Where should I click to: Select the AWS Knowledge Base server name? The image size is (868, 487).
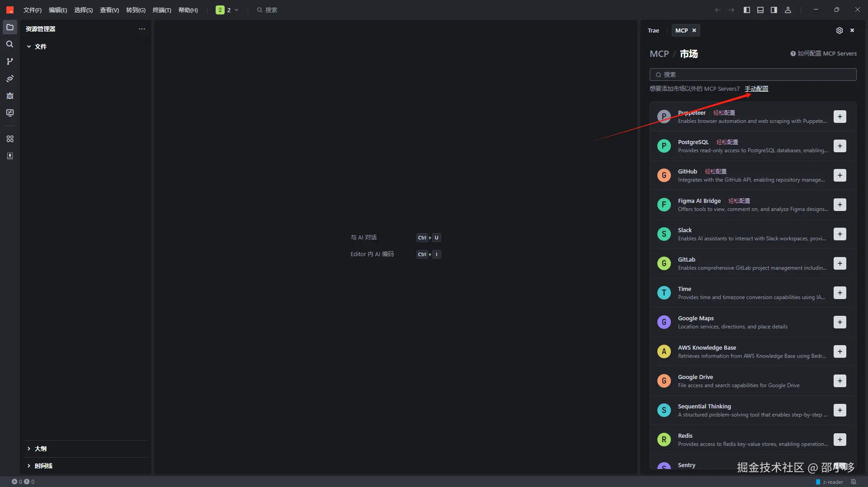coord(707,347)
